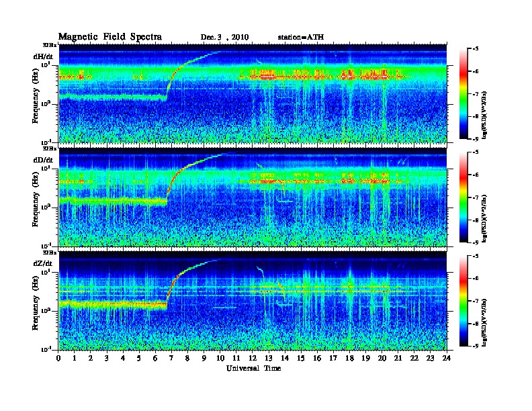532x411 pixels.
Task: Click the 32Hz label above dD/dt panel
Action: (x=49, y=148)
